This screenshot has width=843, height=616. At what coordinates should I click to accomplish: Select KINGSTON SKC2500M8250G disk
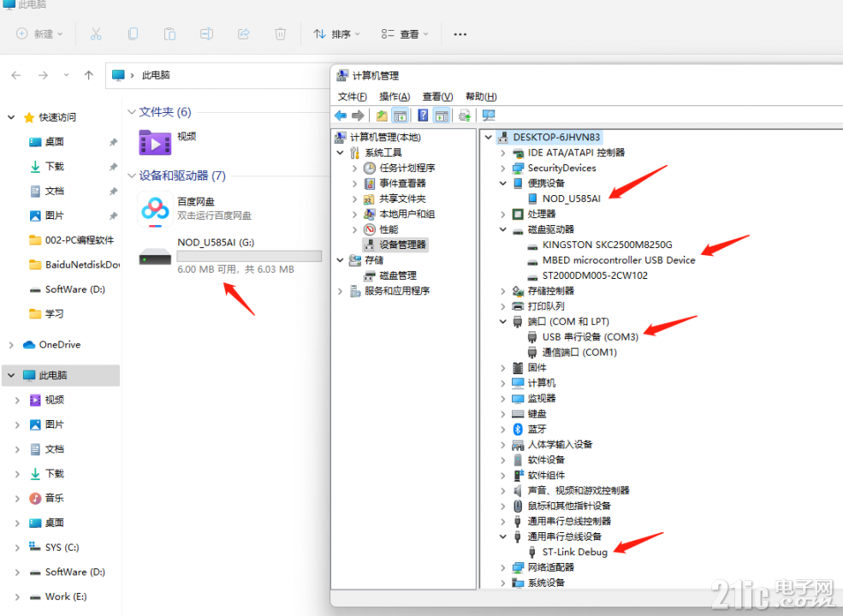click(x=607, y=245)
